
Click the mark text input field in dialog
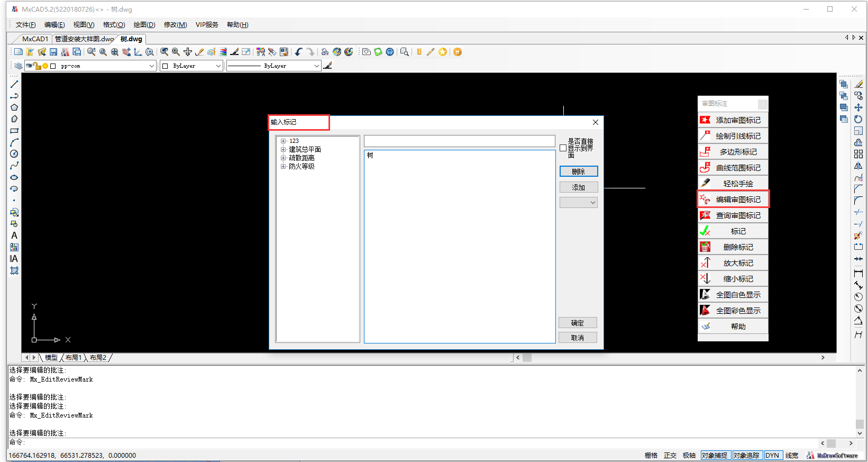pos(459,141)
